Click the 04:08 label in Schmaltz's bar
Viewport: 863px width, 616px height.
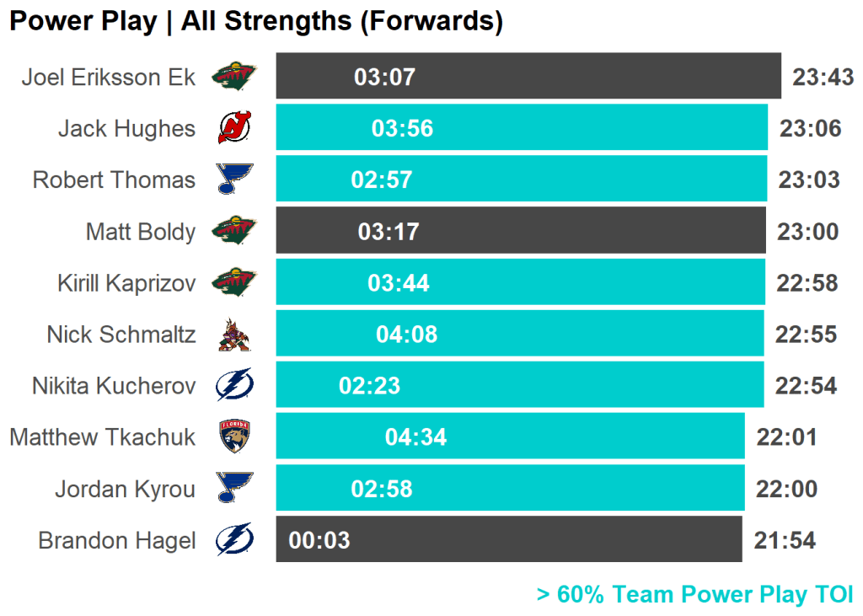[406, 335]
